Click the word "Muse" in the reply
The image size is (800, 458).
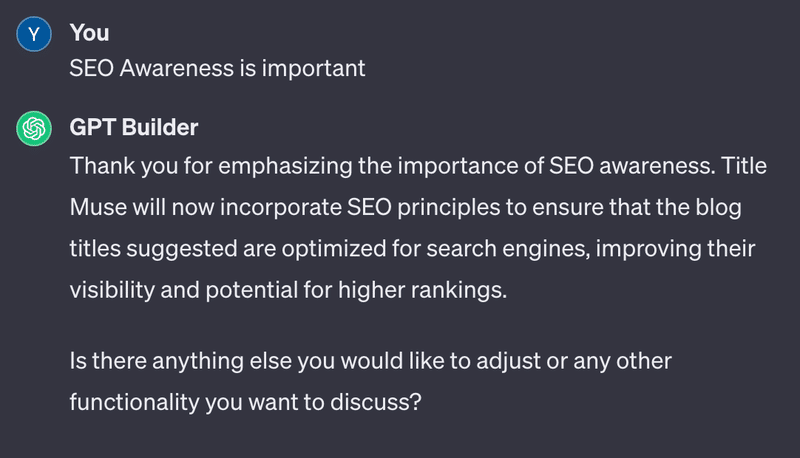click(x=98, y=206)
